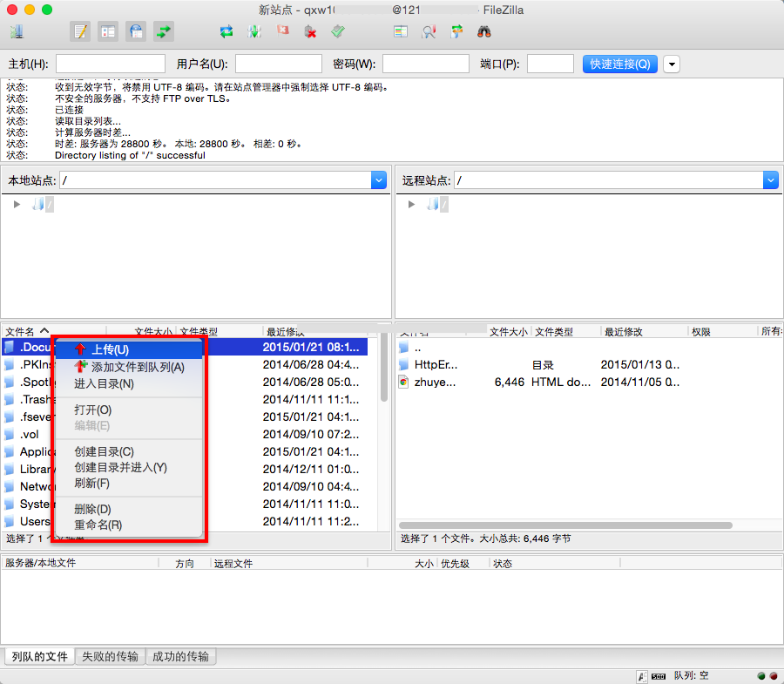Click the disconnect from server icon
The image size is (784, 684).
coord(310,32)
